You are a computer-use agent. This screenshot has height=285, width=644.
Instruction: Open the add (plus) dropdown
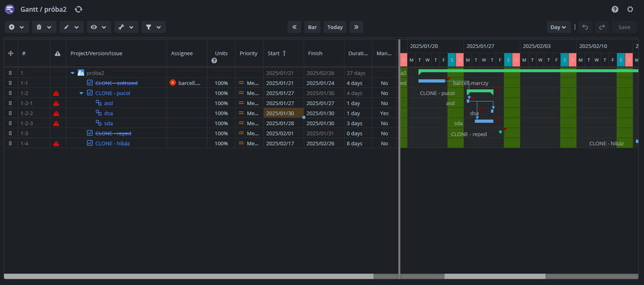[17, 27]
